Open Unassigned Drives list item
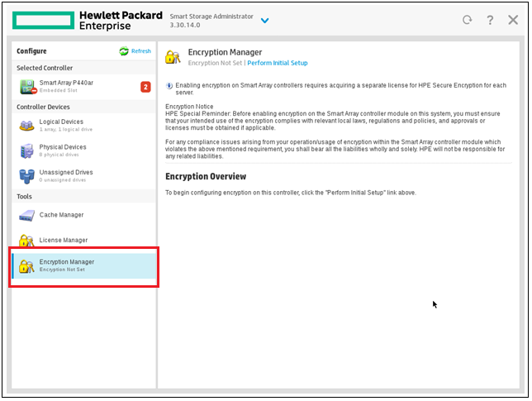This screenshot has width=532, height=401. click(x=83, y=176)
